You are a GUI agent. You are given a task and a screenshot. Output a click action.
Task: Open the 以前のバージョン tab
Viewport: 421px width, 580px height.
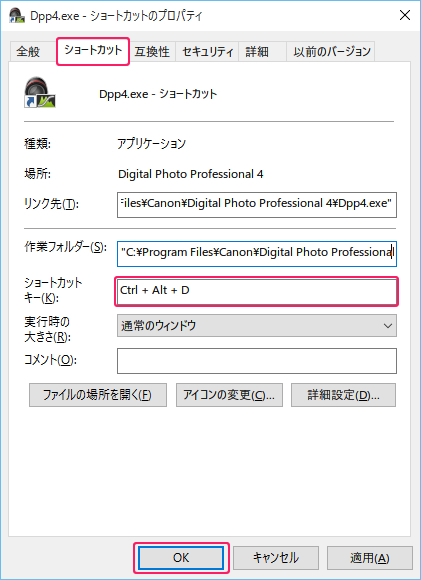point(331,51)
